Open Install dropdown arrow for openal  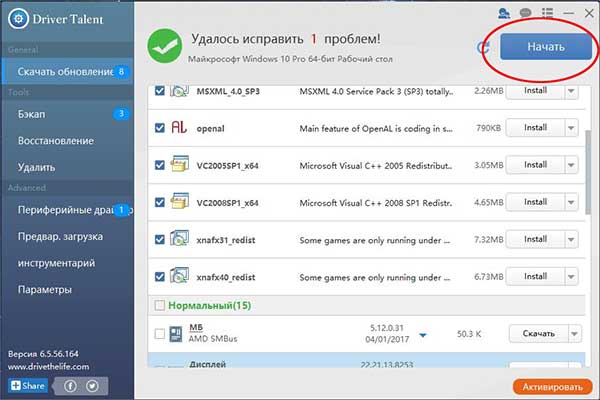571,128
